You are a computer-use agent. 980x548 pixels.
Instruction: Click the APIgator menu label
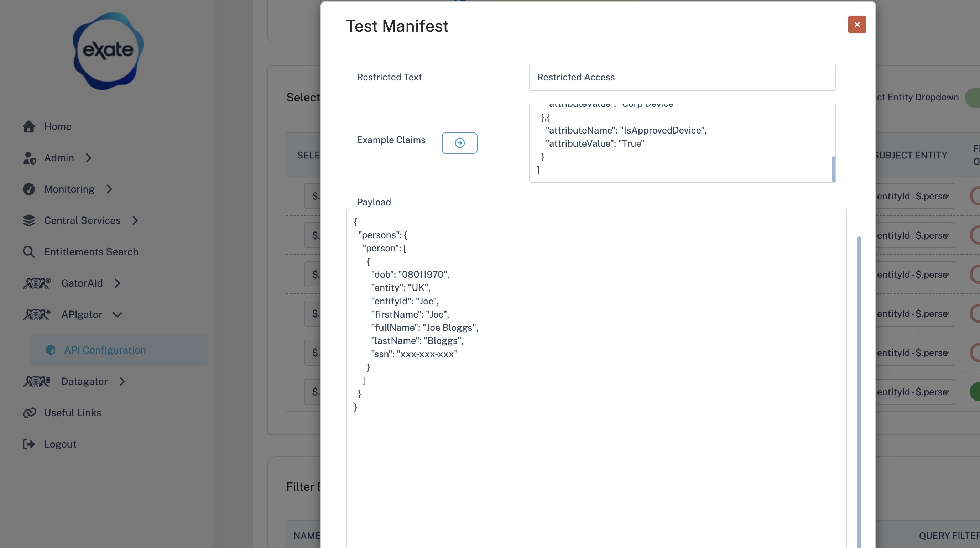(x=82, y=314)
